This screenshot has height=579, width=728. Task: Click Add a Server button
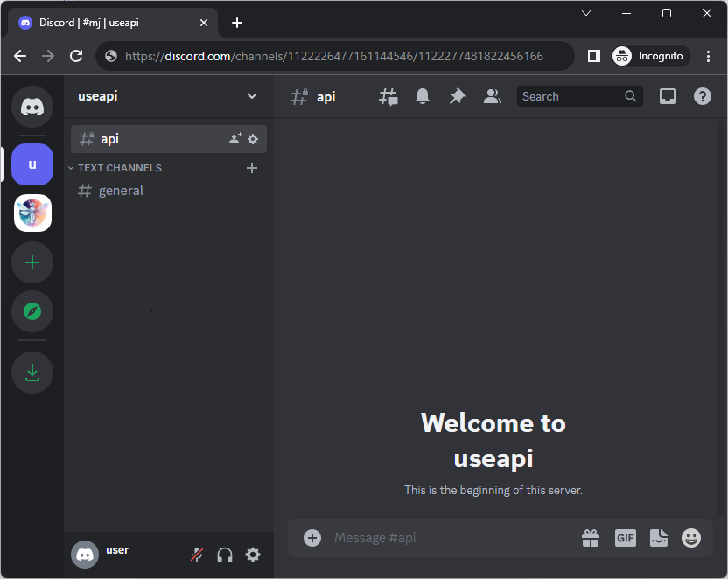click(x=32, y=262)
